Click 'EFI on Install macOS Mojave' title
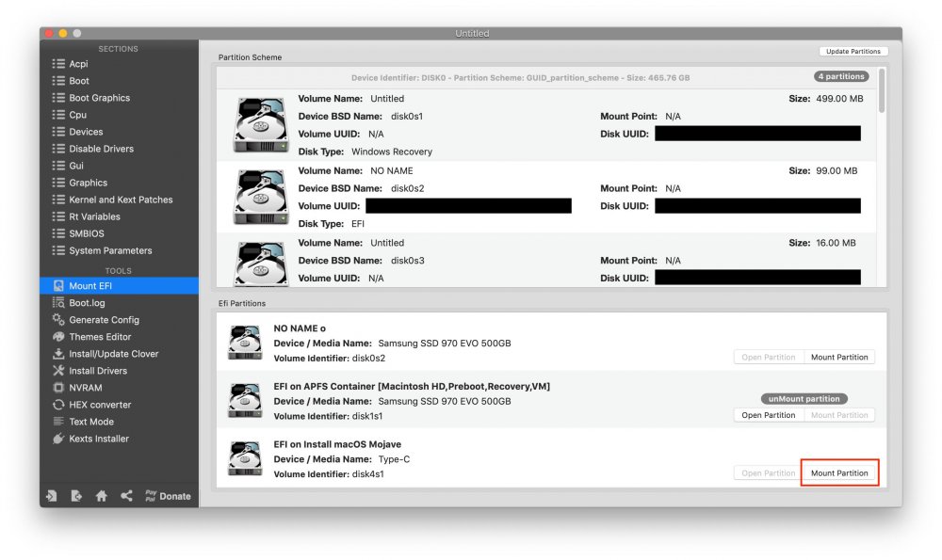 [337, 444]
